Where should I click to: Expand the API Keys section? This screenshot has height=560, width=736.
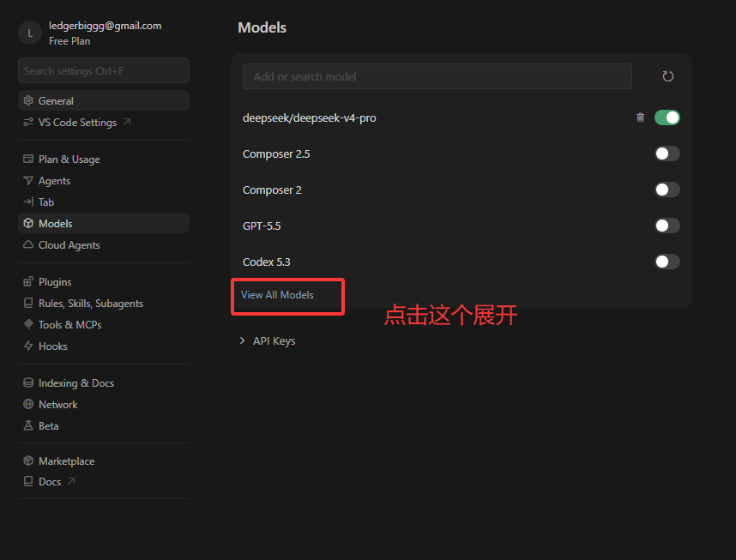[242, 340]
